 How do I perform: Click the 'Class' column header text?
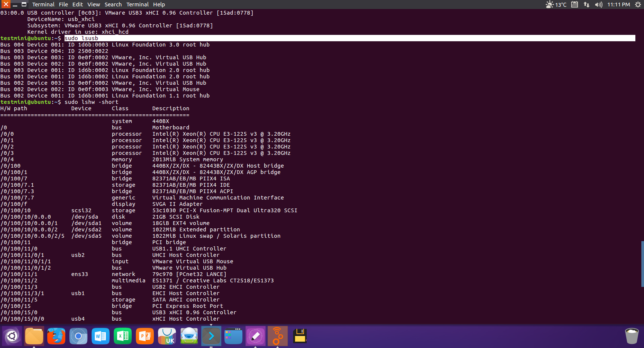click(120, 108)
